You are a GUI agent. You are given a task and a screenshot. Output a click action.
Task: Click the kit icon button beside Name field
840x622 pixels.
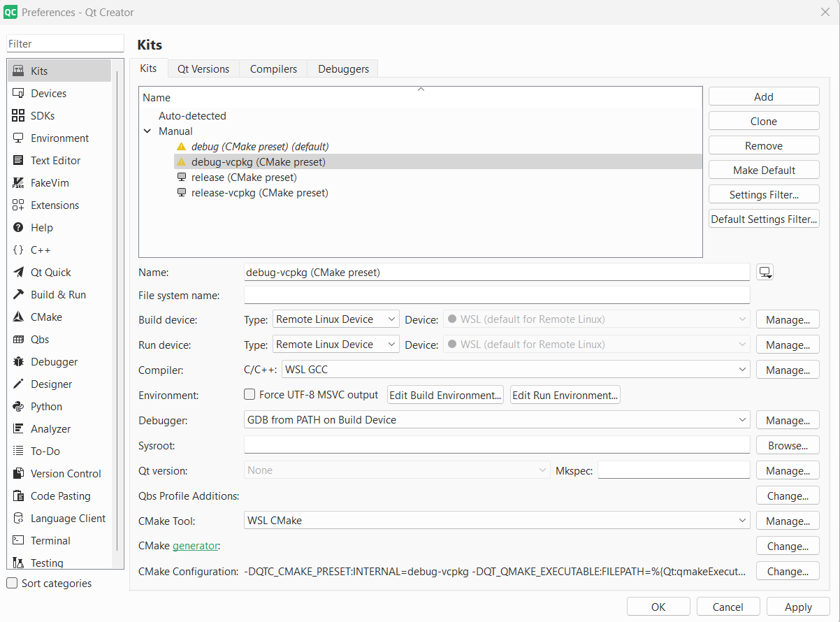click(x=765, y=273)
